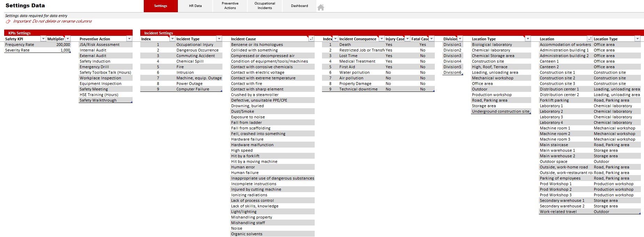Select the Chemical Spill incident type
Screen dimensions: 644x237
point(199,61)
